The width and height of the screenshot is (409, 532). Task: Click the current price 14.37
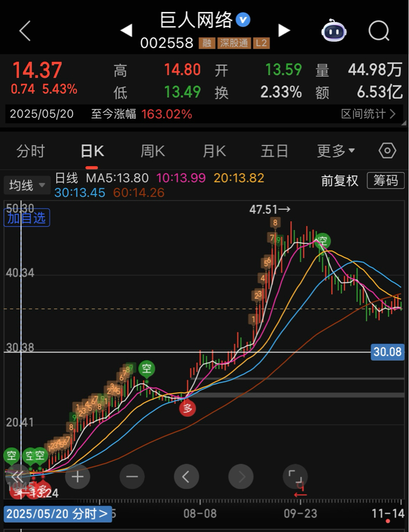[37, 70]
